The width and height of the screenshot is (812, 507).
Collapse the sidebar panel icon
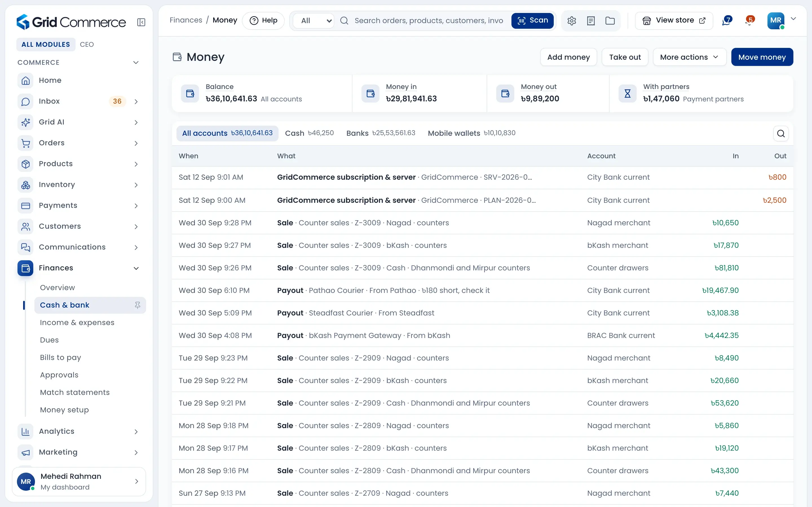[x=141, y=22]
